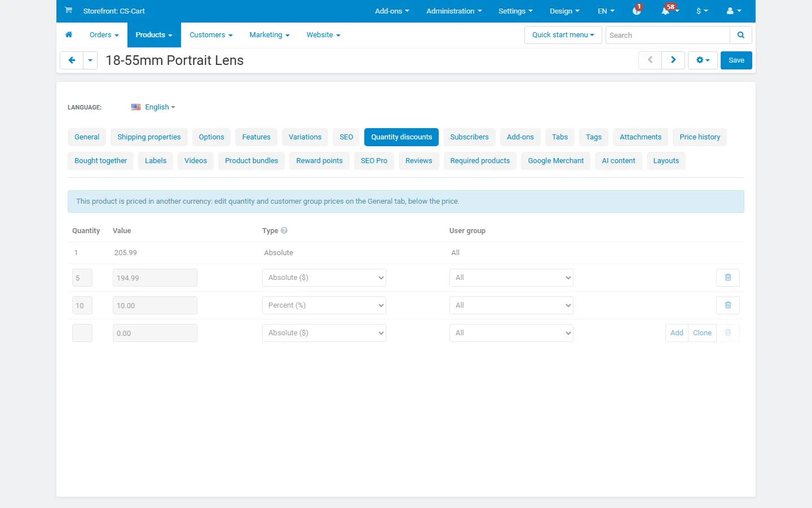Viewport: 812px width, 508px height.
Task: Open the Orders menu
Action: coord(104,35)
